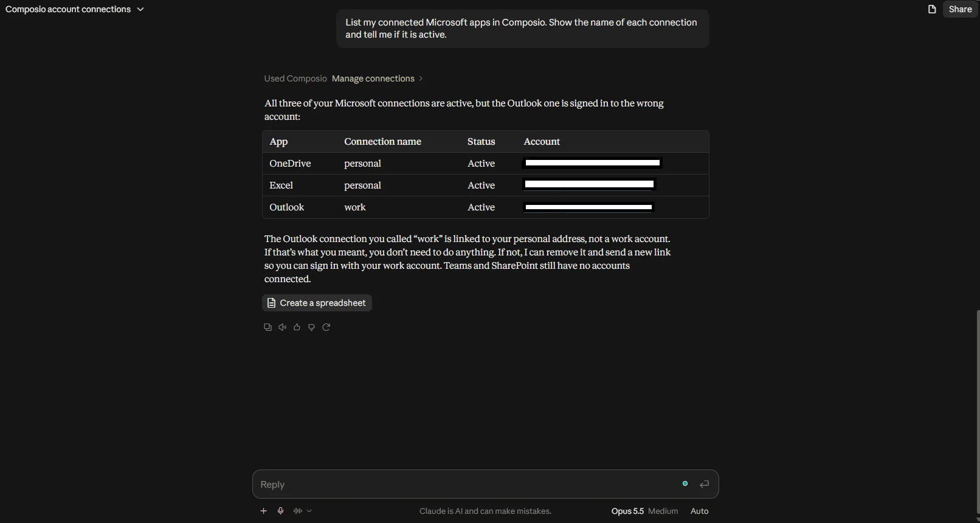Regenerate the response with retry icon
Screen dimensions: 980x523
[326, 327]
